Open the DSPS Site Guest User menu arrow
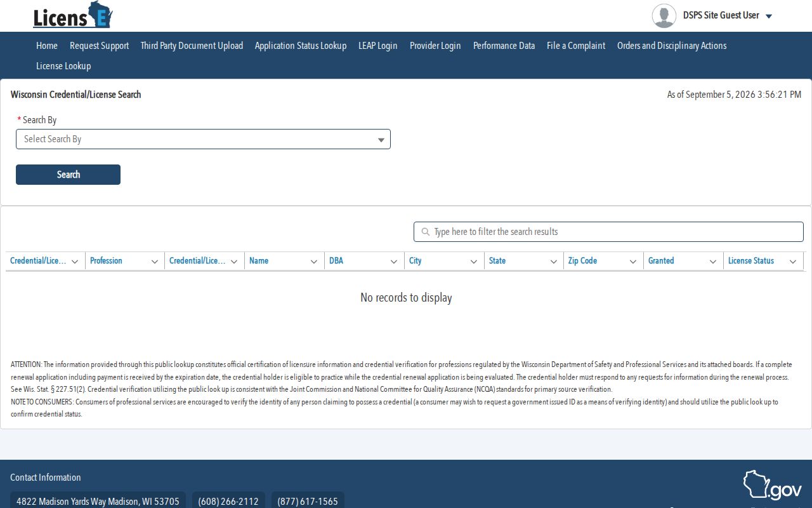This screenshot has width=812, height=508. (x=769, y=17)
